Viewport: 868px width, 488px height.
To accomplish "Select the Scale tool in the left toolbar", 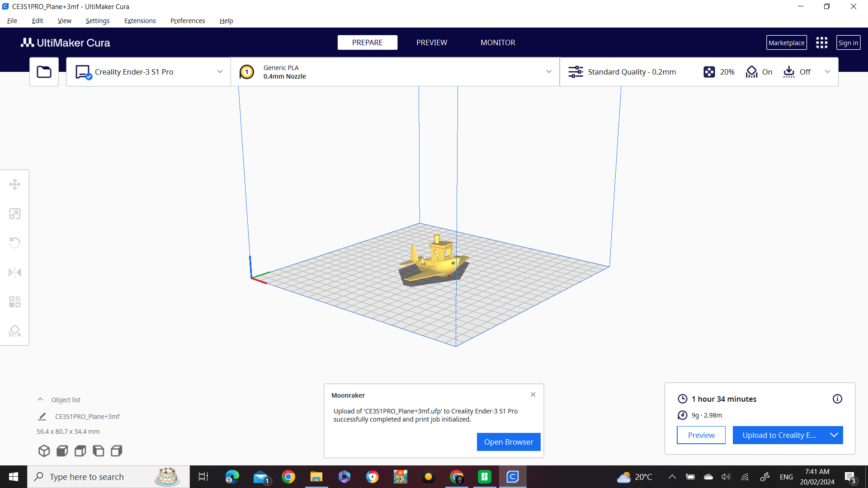I will (x=15, y=214).
